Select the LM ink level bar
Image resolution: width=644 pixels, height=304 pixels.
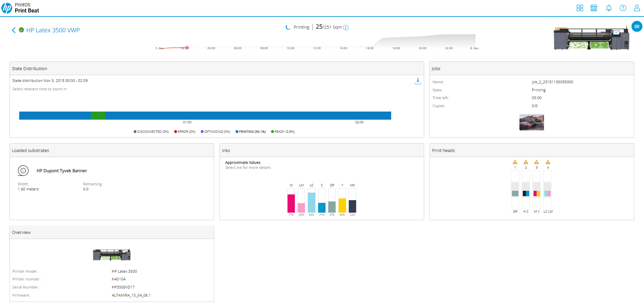[301, 201]
